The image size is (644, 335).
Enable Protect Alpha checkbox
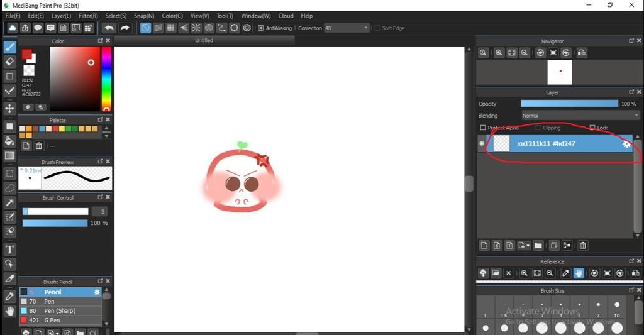pos(483,128)
